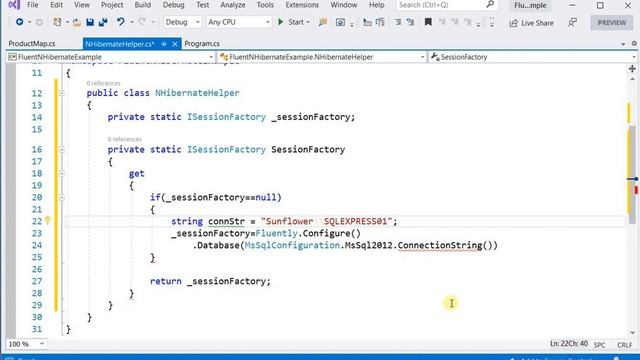Toggle pin on NHibernateHelper.cs tab
This screenshot has width=640, height=360.
click(164, 44)
